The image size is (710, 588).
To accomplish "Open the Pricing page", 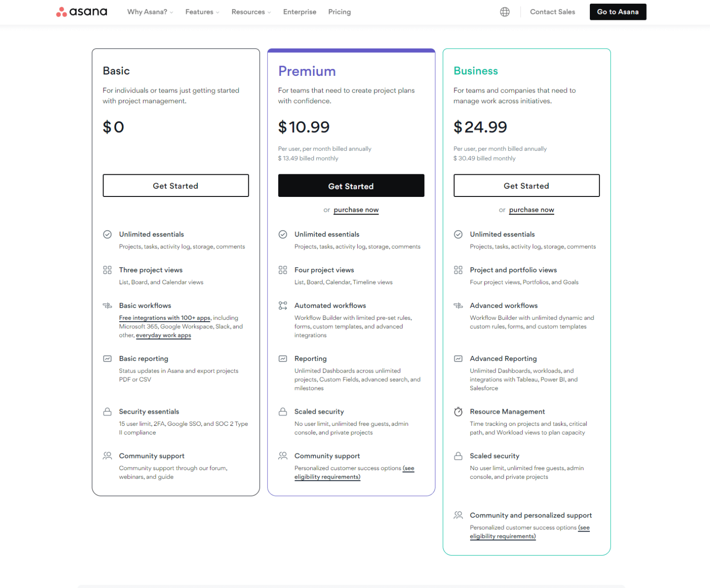I will [339, 12].
